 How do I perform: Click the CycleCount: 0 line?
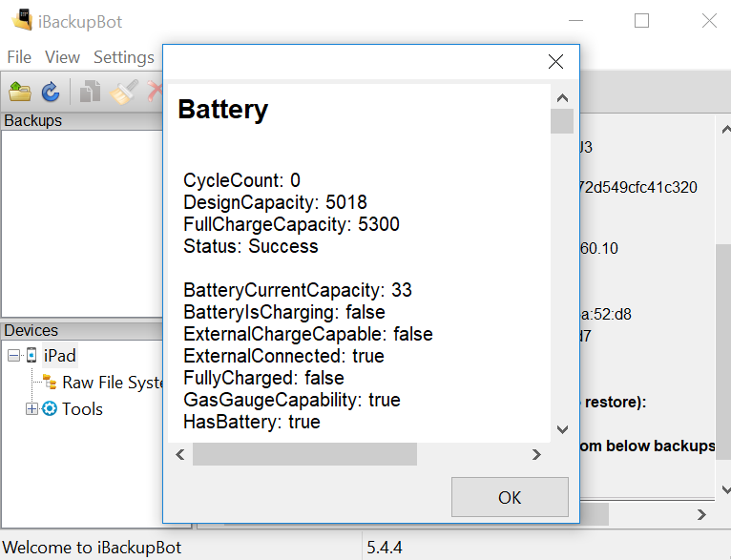point(242,180)
